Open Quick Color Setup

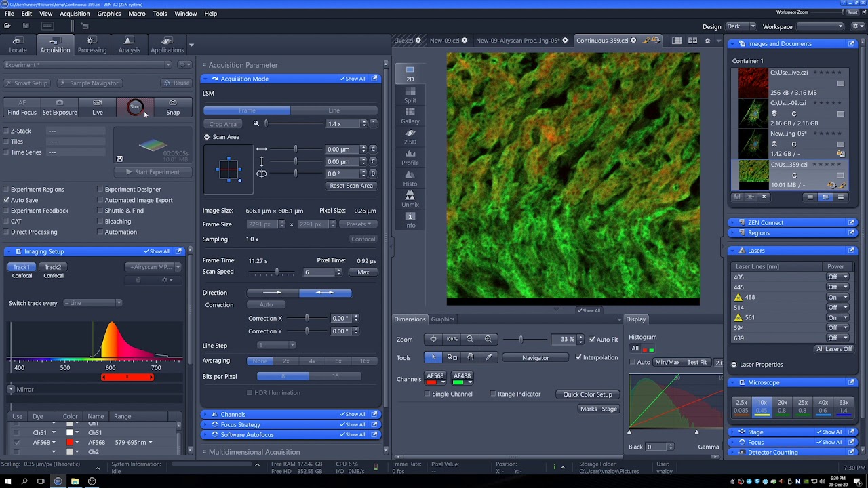[587, 394]
